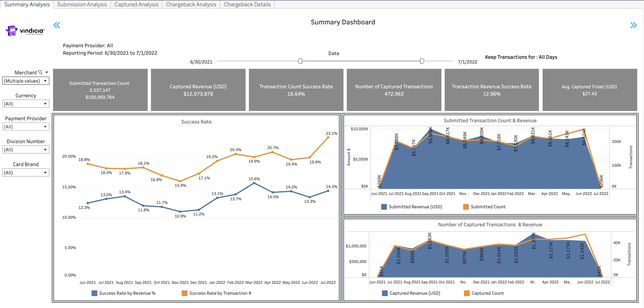Clear the Merchant filter icon
The width and height of the screenshot is (644, 308).
click(40, 72)
